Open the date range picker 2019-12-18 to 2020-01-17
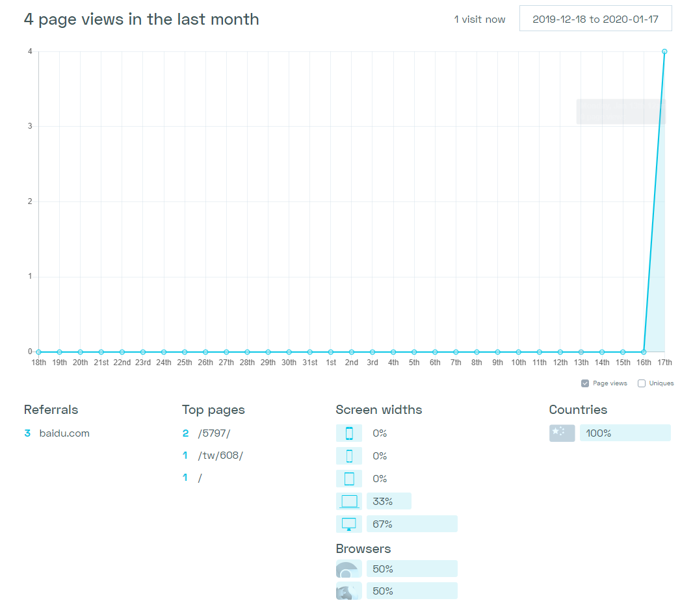680x616 pixels. [595, 19]
